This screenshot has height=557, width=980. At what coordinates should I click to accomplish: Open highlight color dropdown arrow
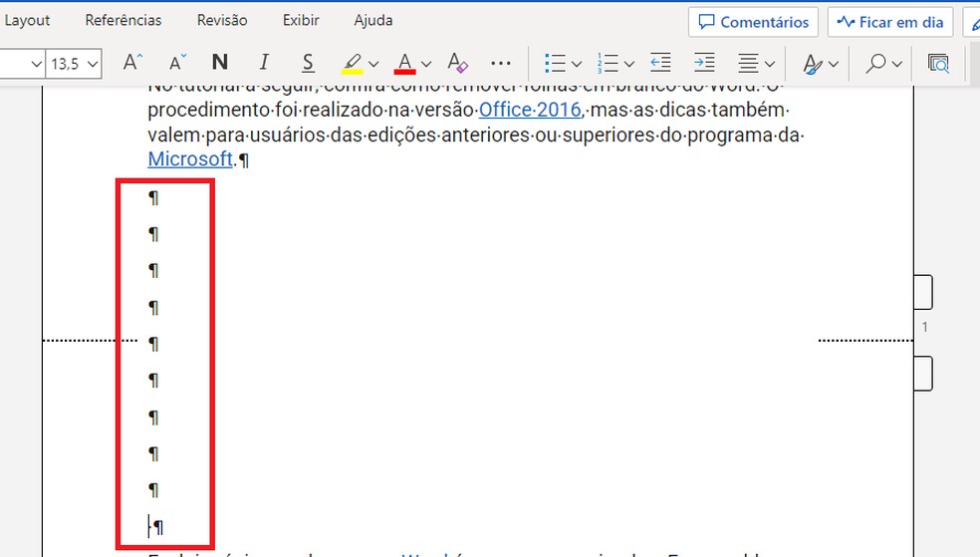373,64
